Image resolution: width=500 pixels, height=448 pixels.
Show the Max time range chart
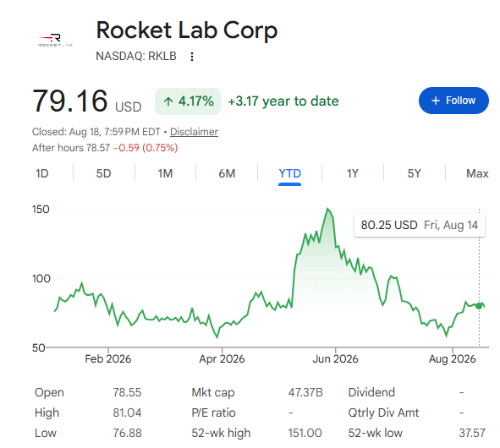(x=477, y=173)
